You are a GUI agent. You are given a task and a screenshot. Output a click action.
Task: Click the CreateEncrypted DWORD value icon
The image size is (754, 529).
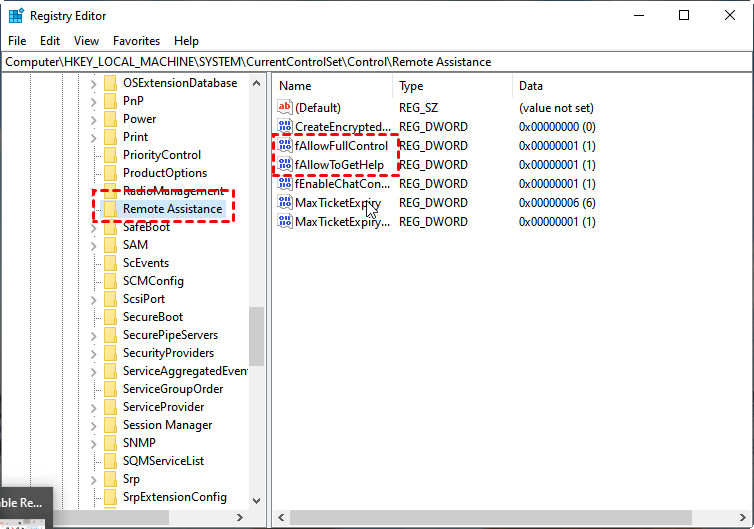(x=285, y=126)
